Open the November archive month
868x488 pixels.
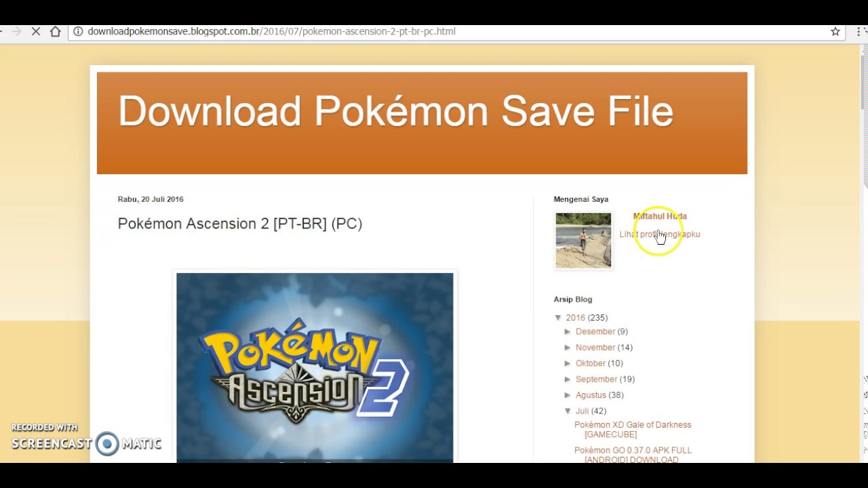click(595, 348)
